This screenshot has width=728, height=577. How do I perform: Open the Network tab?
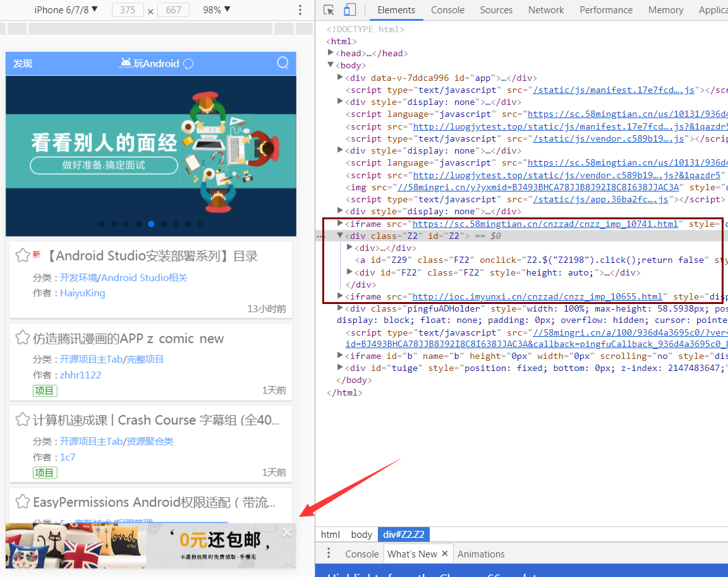546,9
